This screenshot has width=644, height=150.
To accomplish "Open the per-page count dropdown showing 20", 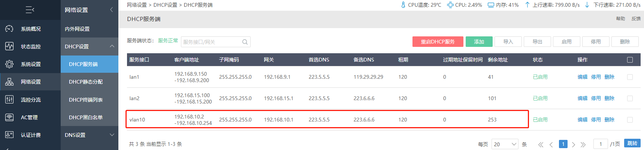I will coord(505,144).
